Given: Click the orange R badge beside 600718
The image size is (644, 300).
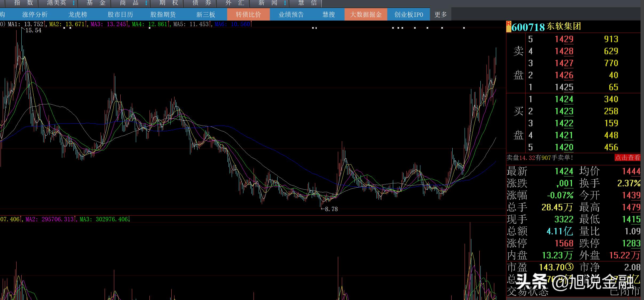Looking at the screenshot, I should click(x=509, y=26).
